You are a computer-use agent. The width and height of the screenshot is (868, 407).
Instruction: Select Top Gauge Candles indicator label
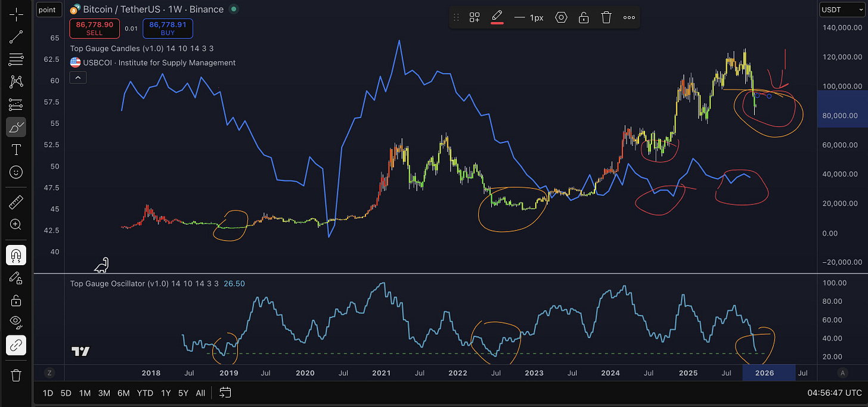coord(142,48)
